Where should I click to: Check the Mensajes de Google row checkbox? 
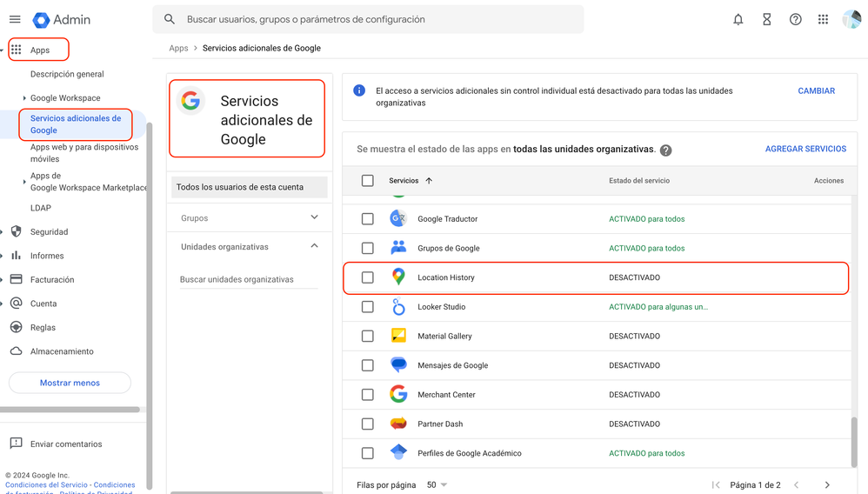368,365
